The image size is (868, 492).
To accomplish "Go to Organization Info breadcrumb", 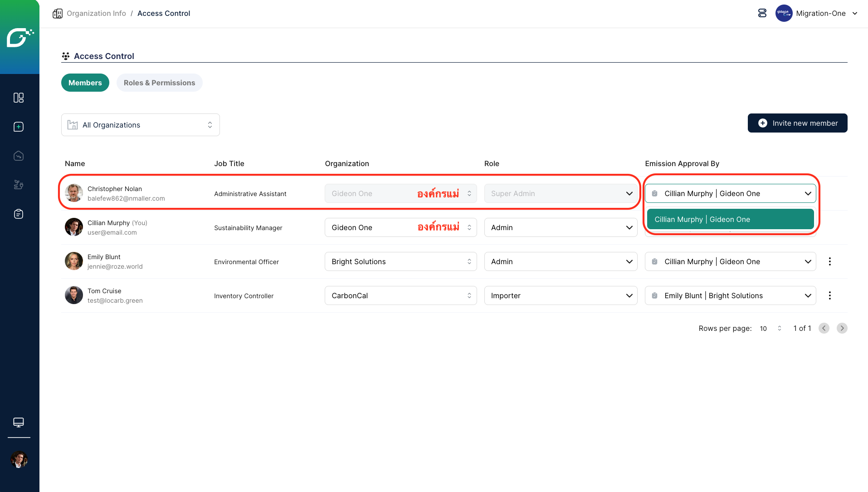I will pyautogui.click(x=96, y=13).
